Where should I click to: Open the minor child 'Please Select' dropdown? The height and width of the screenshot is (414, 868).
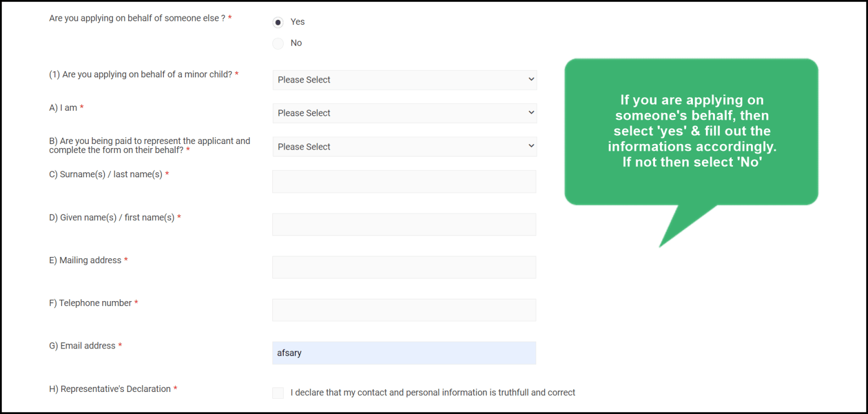[x=404, y=80]
